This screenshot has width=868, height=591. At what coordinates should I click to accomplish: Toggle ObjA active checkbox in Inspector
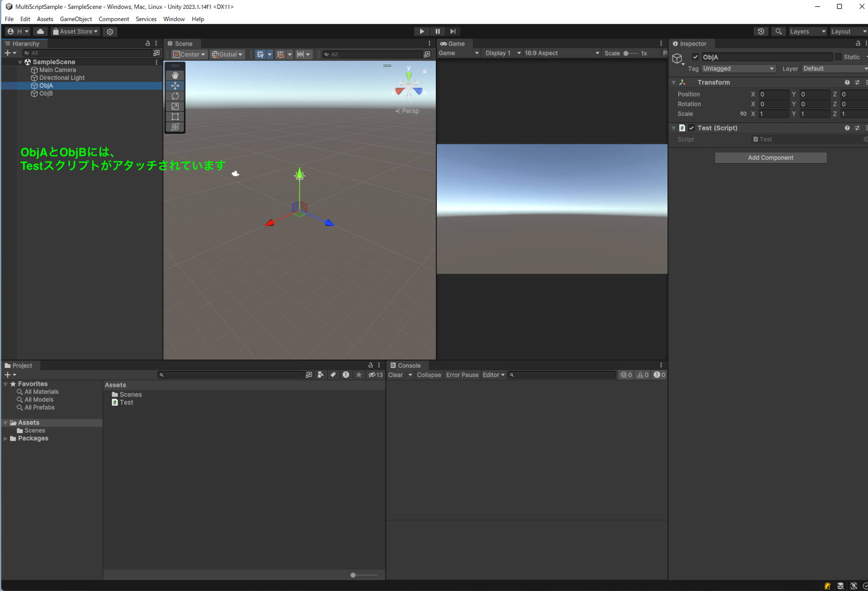tap(696, 57)
